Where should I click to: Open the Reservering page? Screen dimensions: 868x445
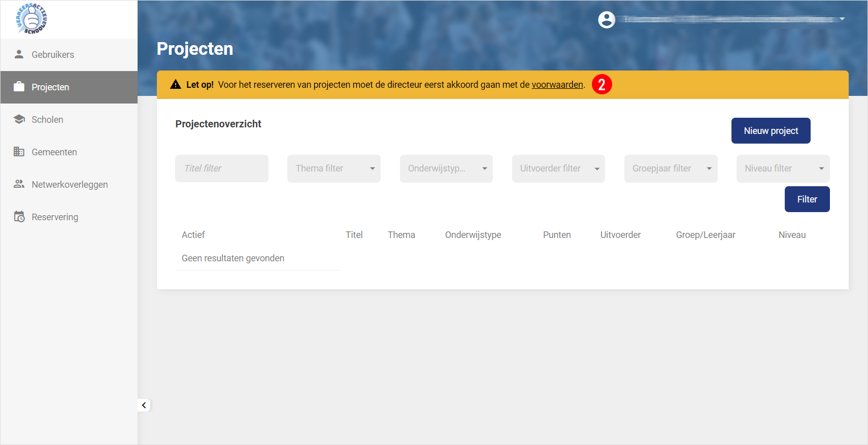(69, 217)
